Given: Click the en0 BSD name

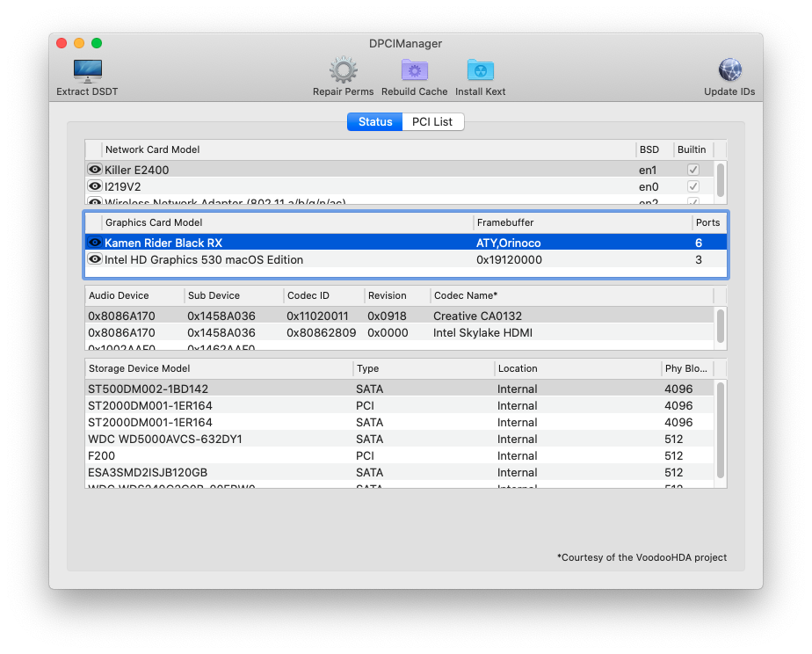Looking at the screenshot, I should (649, 186).
